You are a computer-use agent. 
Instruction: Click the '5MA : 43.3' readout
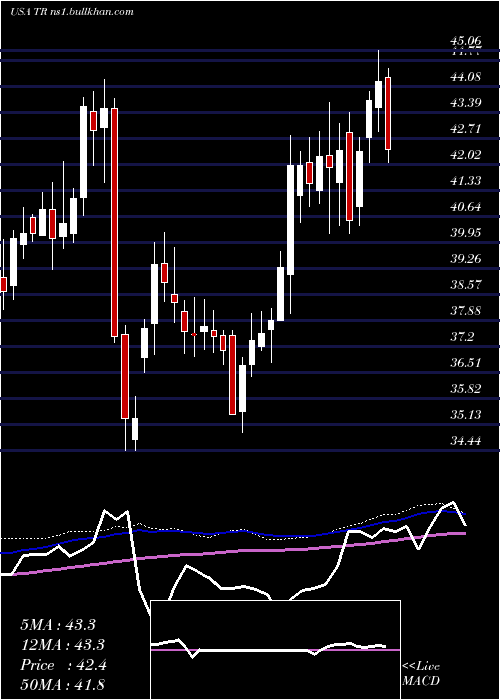click(x=58, y=625)
